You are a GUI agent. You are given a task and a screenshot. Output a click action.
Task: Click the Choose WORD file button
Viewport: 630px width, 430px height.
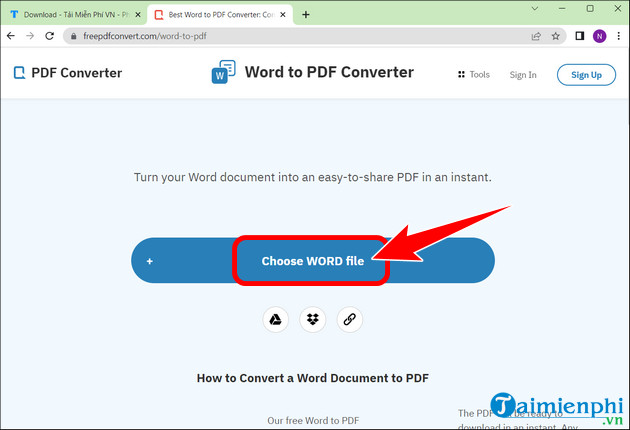pos(313,261)
